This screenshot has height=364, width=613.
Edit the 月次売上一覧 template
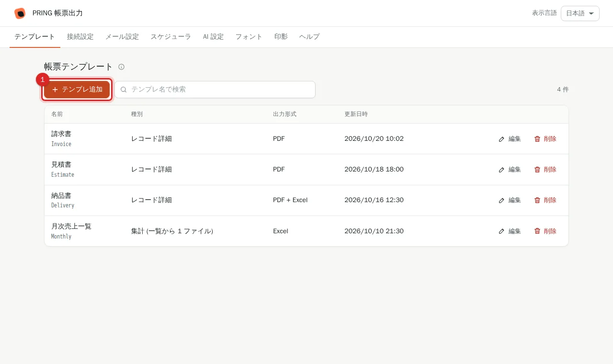tap(510, 231)
